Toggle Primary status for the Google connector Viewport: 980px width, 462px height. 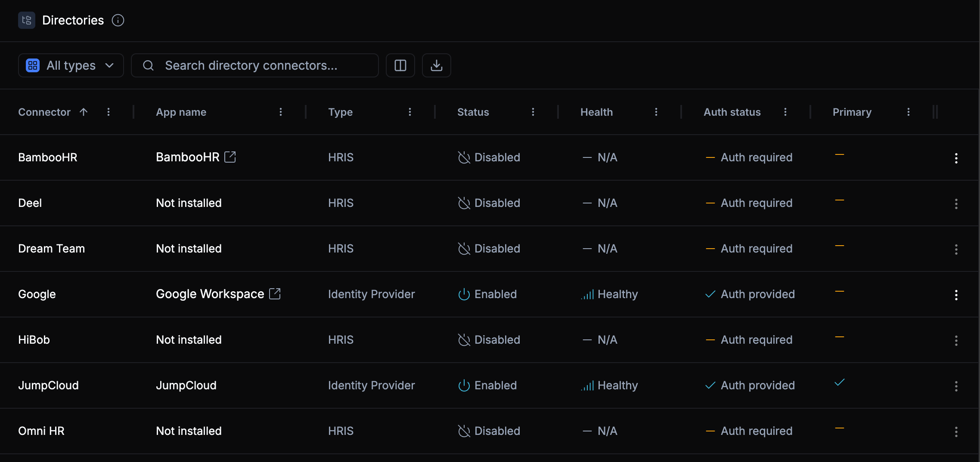pos(840,291)
